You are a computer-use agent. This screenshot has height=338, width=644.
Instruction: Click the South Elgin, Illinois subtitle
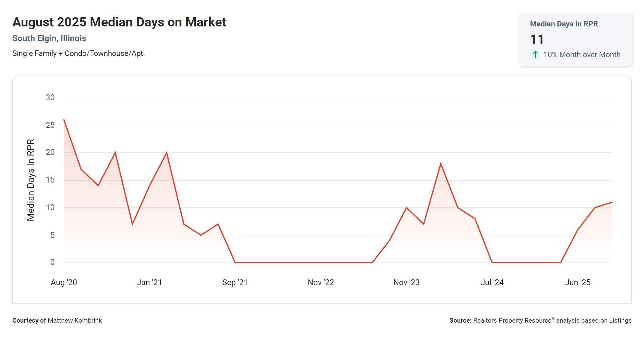[x=49, y=38]
